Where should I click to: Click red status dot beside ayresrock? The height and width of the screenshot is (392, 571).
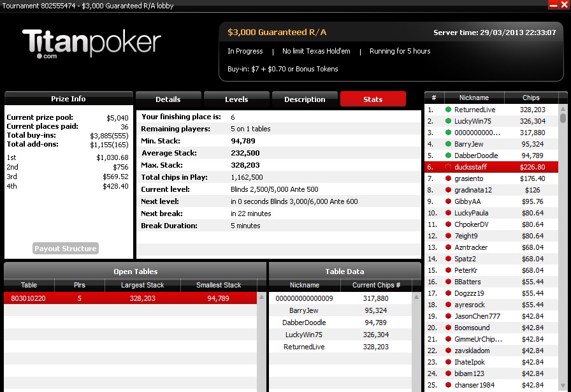point(448,305)
